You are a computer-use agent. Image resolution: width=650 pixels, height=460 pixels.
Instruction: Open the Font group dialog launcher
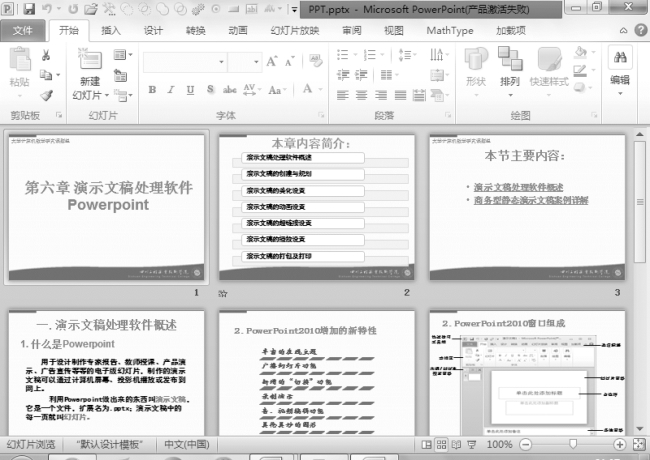[x=321, y=115]
